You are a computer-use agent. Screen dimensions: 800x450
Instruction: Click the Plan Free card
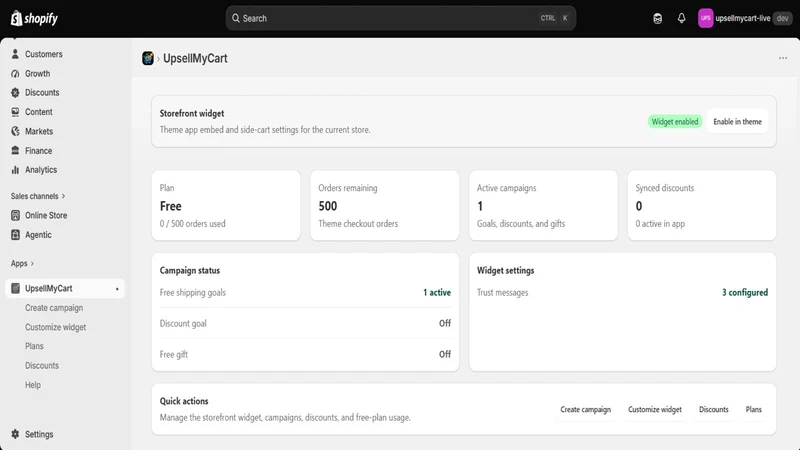[x=226, y=206]
